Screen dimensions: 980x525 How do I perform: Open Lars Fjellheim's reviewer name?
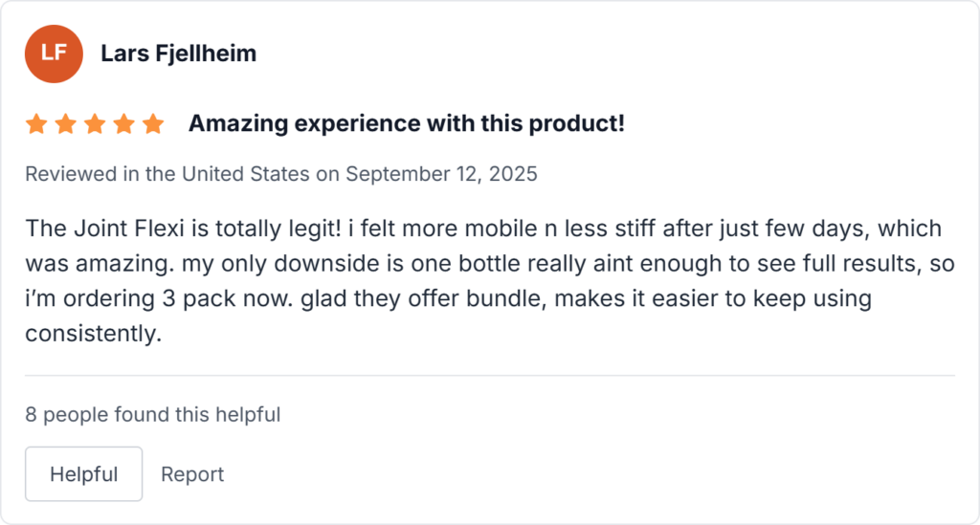(x=178, y=54)
